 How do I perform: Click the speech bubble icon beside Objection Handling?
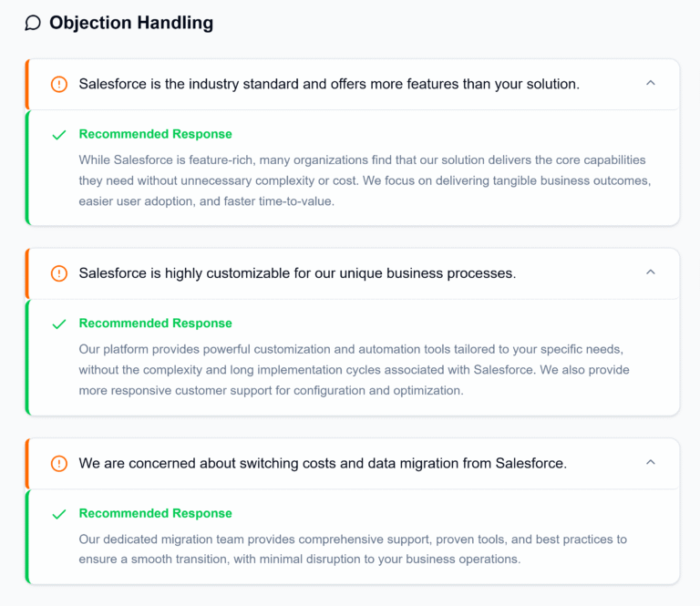tap(33, 23)
